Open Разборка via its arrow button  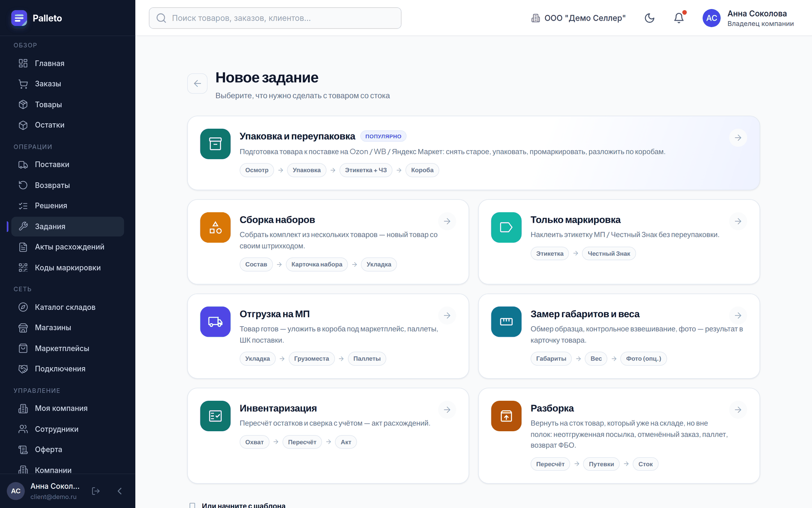[x=738, y=410]
